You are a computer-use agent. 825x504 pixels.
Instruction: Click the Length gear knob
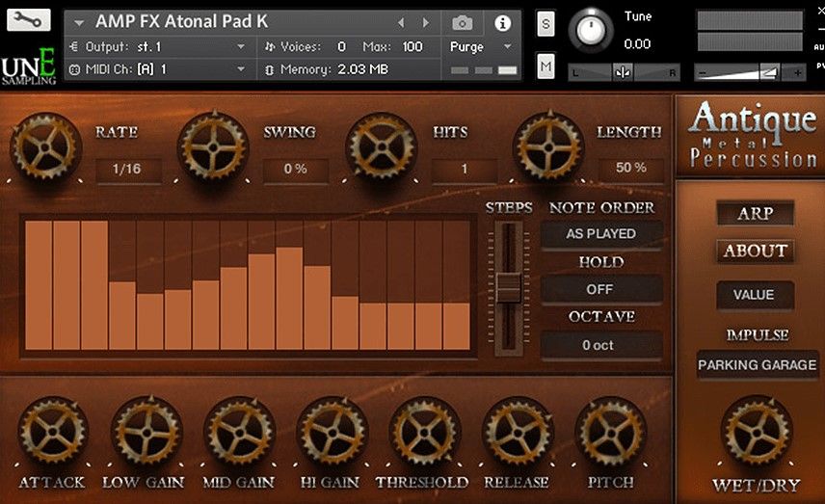pos(548,146)
